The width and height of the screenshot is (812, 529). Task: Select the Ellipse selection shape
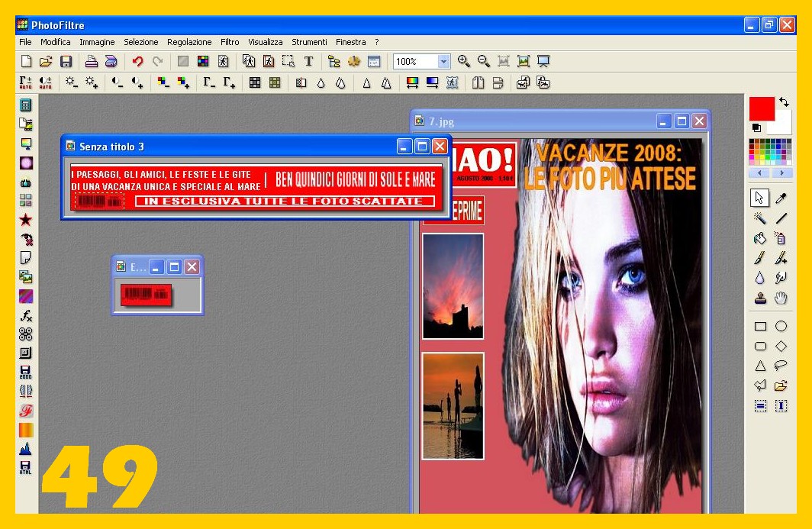pos(781,326)
